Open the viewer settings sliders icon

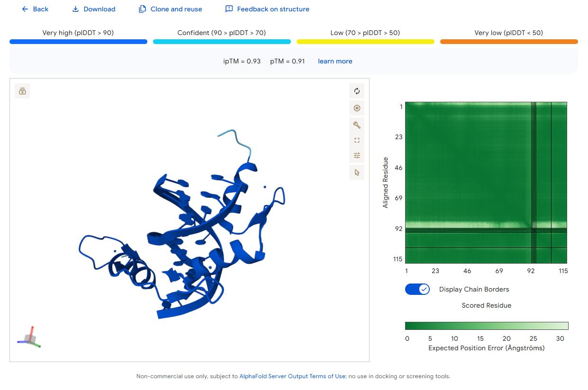click(x=357, y=156)
